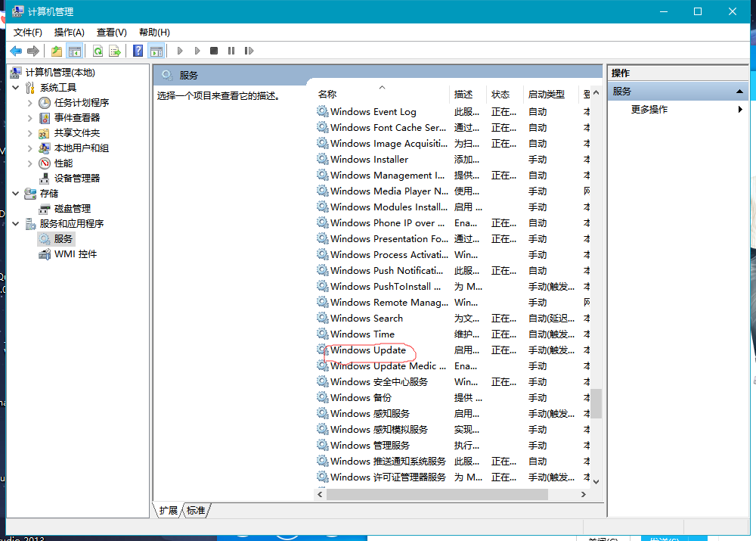Click the horizontal scrollbar thumb in services list
756x541 pixels.
pyautogui.click(x=437, y=495)
